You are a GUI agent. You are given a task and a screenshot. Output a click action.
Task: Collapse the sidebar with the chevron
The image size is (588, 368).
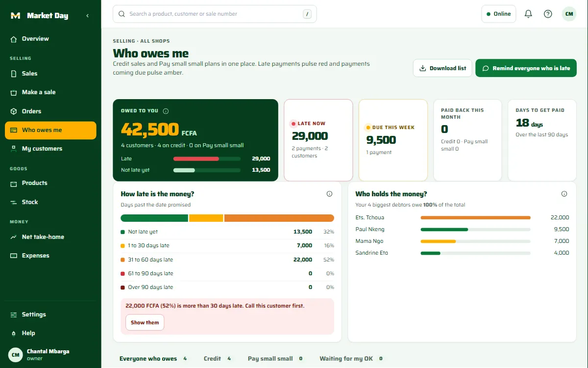(87, 16)
